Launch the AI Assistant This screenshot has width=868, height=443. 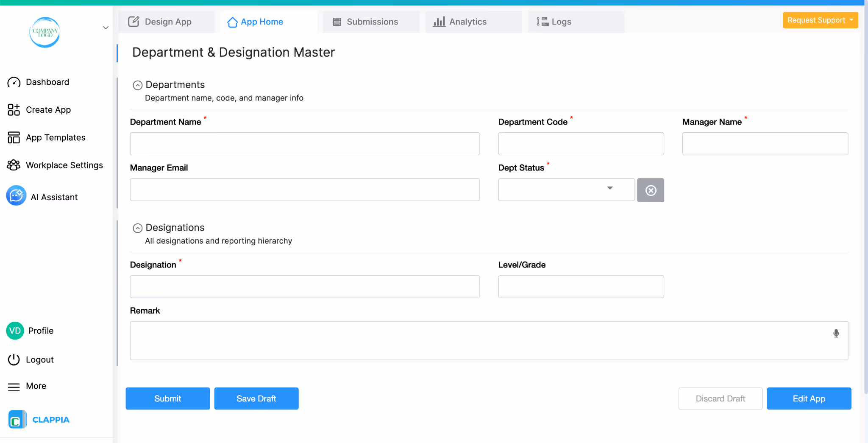click(x=16, y=196)
